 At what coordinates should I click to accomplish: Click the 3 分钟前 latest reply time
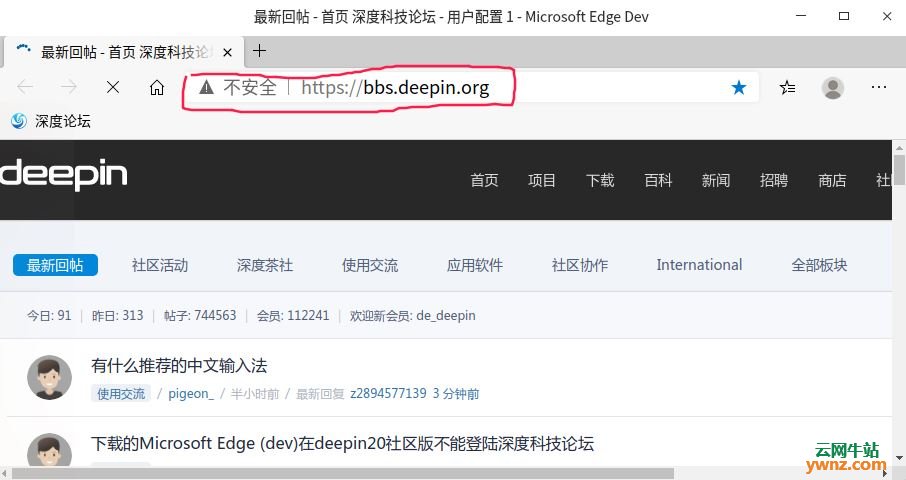(456, 394)
